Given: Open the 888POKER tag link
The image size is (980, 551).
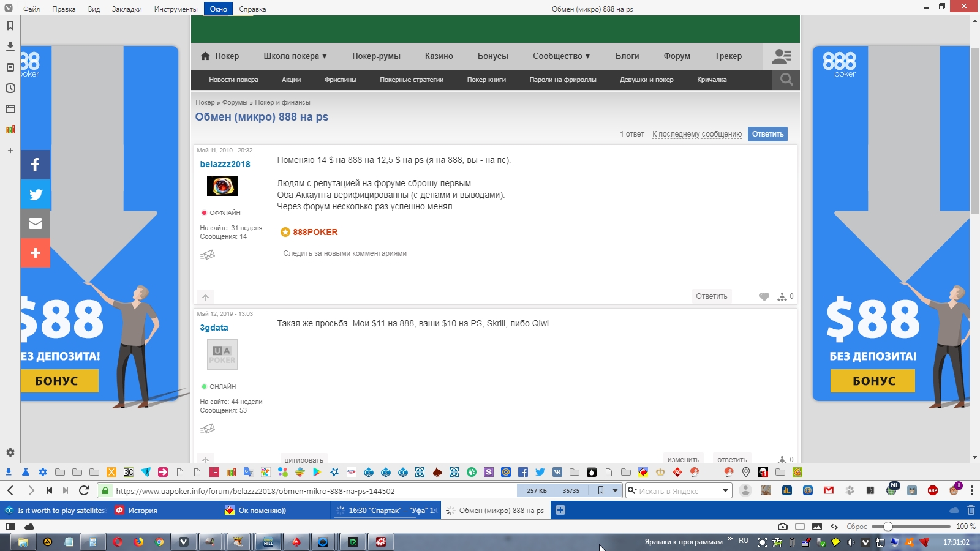Looking at the screenshot, I should [x=315, y=232].
